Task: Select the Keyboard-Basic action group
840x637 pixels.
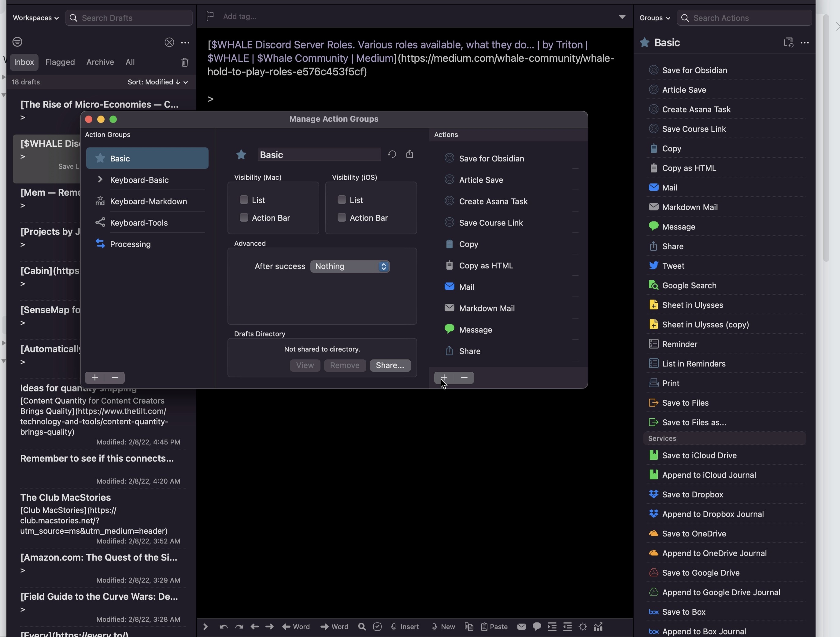Action: (x=147, y=180)
